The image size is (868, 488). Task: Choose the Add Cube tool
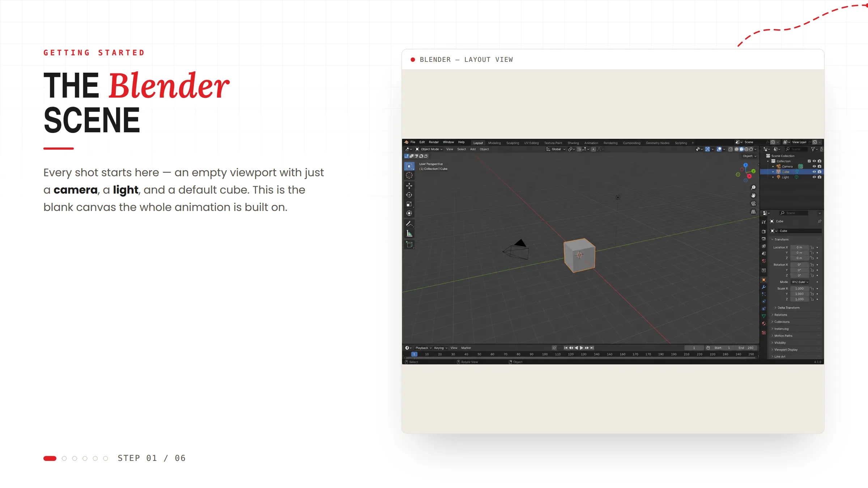(409, 244)
